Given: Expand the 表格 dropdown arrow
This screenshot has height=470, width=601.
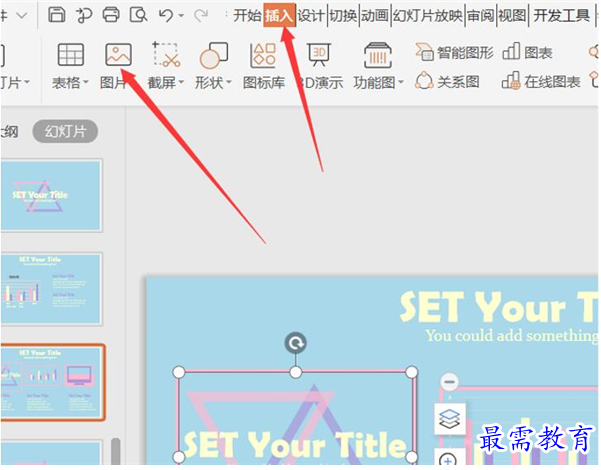Looking at the screenshot, I should [86, 82].
